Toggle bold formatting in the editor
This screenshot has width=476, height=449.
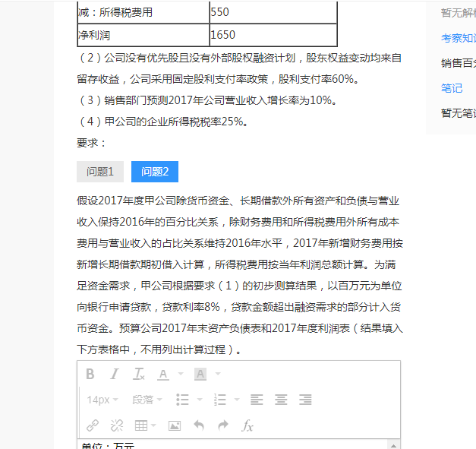pos(90,374)
